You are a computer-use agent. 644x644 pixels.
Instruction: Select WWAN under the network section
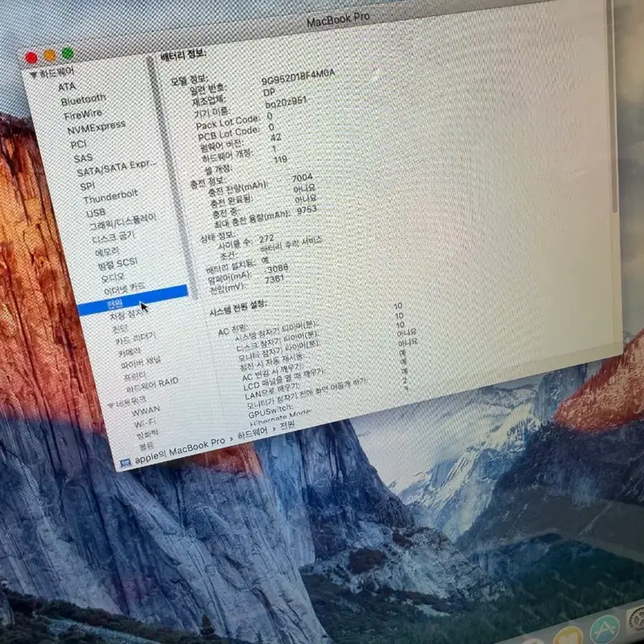point(146,410)
